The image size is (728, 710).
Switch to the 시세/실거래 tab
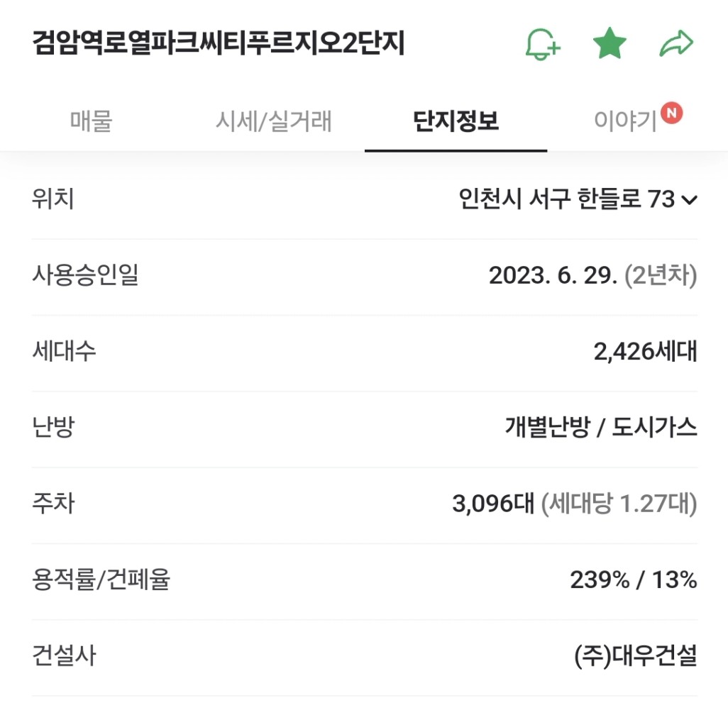pos(273,121)
